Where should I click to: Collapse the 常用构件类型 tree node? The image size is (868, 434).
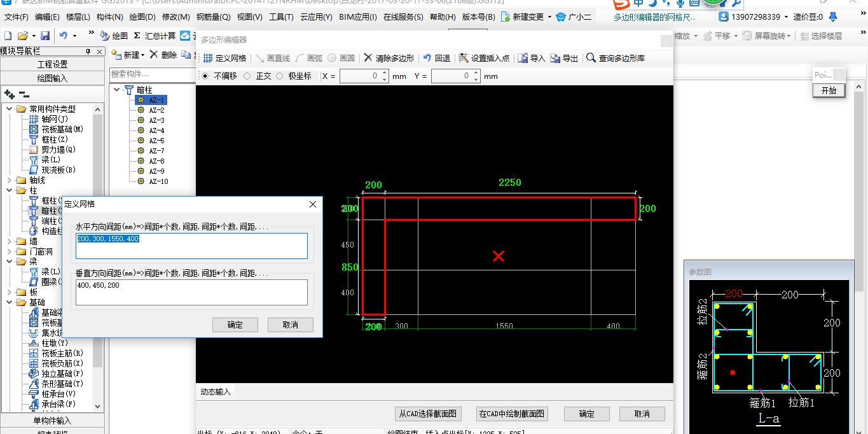pos(10,109)
